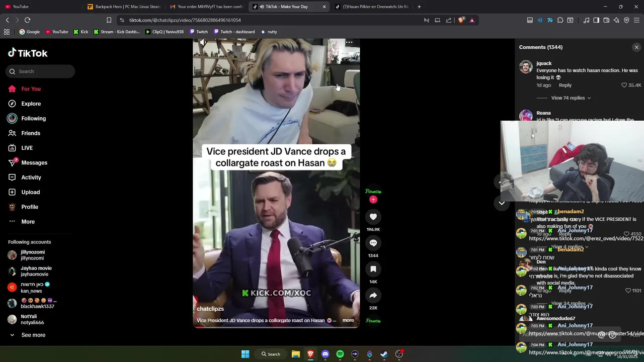Screen dimensions: 644x362
Task: Open Brave Rewards triangle icon
Action: tap(472, 20)
